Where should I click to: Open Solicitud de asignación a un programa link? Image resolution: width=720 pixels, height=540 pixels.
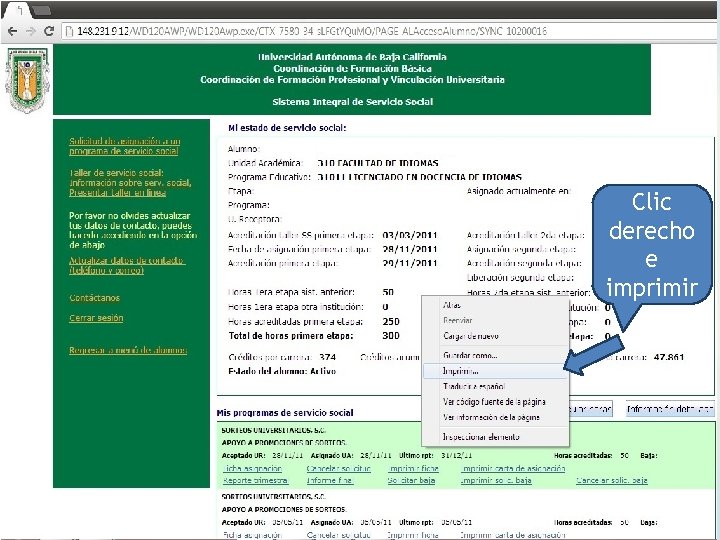pyautogui.click(x=124, y=146)
